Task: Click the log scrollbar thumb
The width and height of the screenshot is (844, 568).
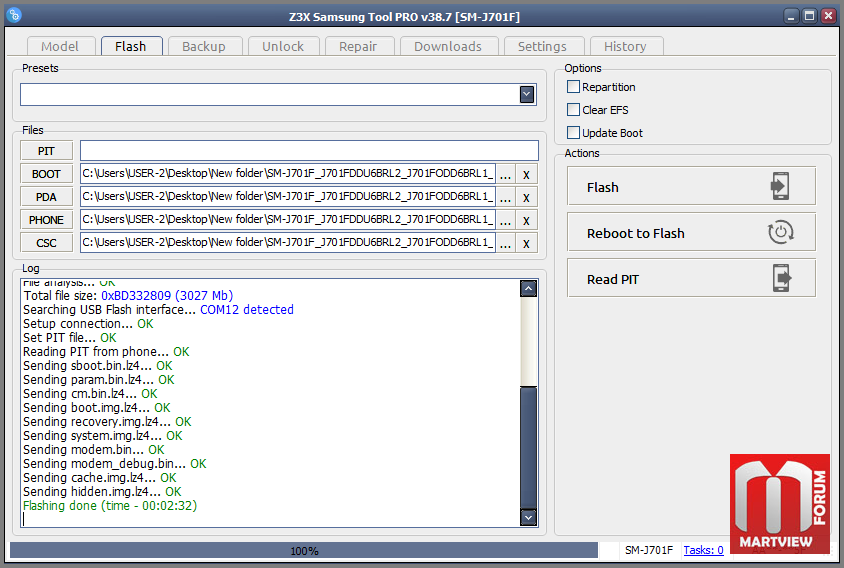Action: tap(529, 447)
